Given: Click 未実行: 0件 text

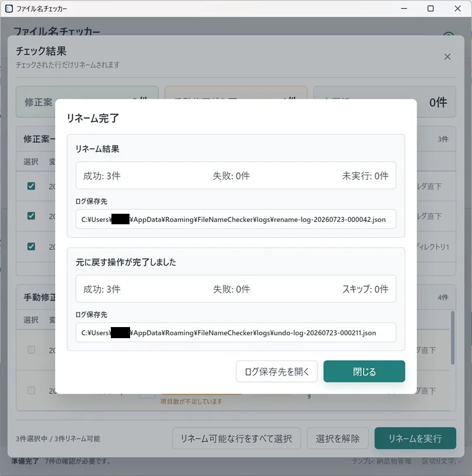Looking at the screenshot, I should (365, 176).
